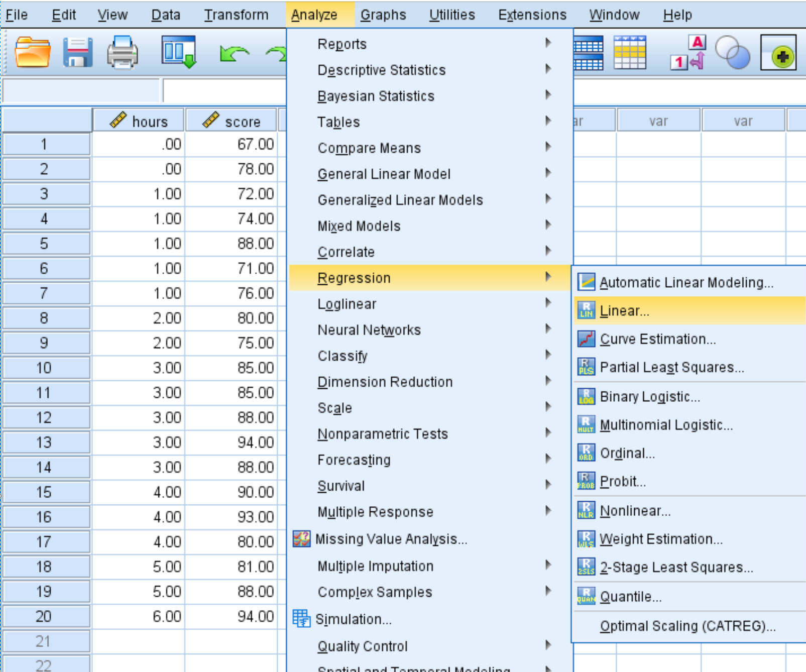The width and height of the screenshot is (806, 672).
Task: Select row header number 20
Action: click(46, 616)
